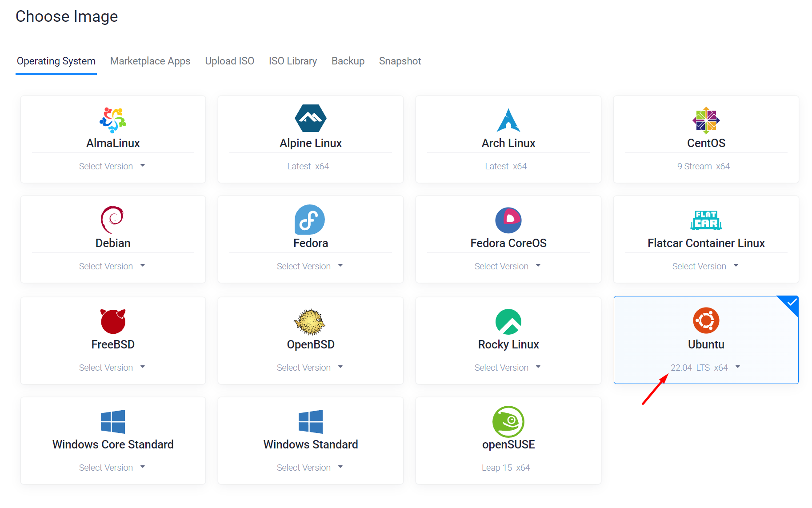The width and height of the screenshot is (812, 508).
Task: Click the Fedora CoreOS name label
Action: click(508, 243)
